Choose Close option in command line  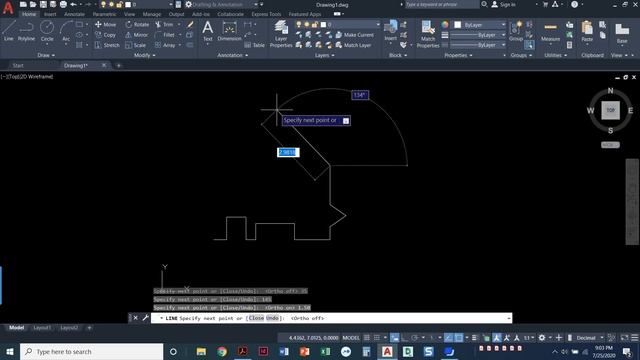pos(256,318)
